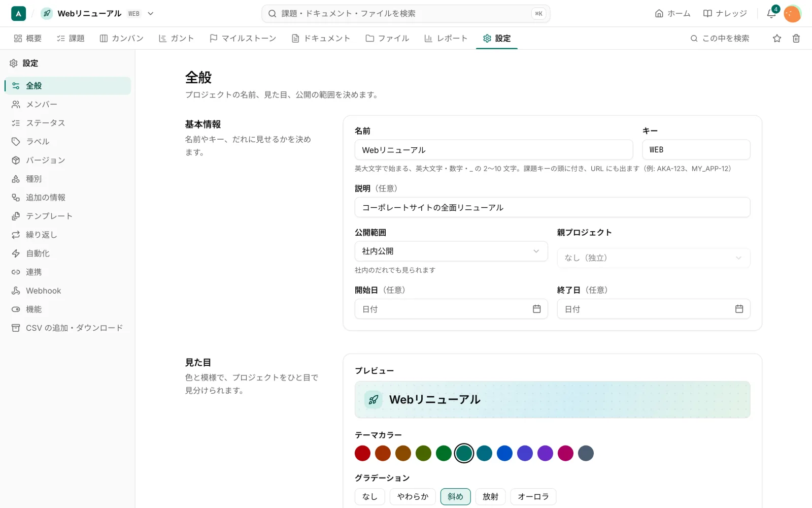Open the end date calendar icon
The height and width of the screenshot is (508, 812).
pyautogui.click(x=739, y=309)
